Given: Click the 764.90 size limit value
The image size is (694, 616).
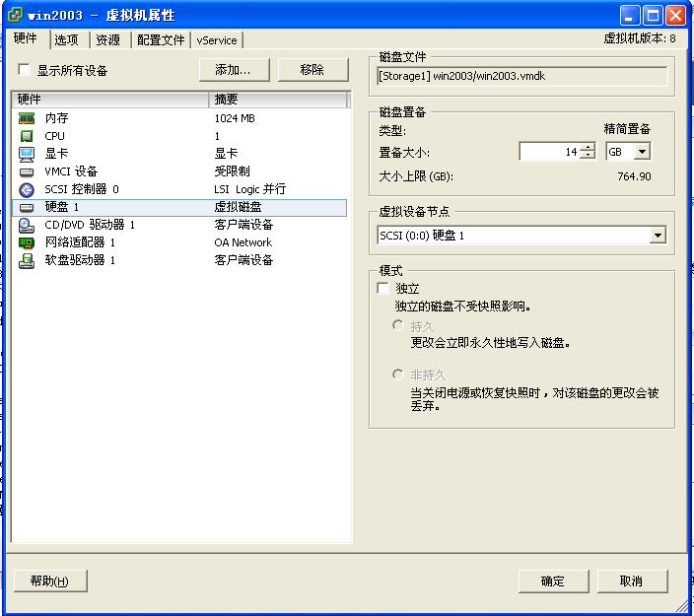Looking at the screenshot, I should click(x=634, y=176).
